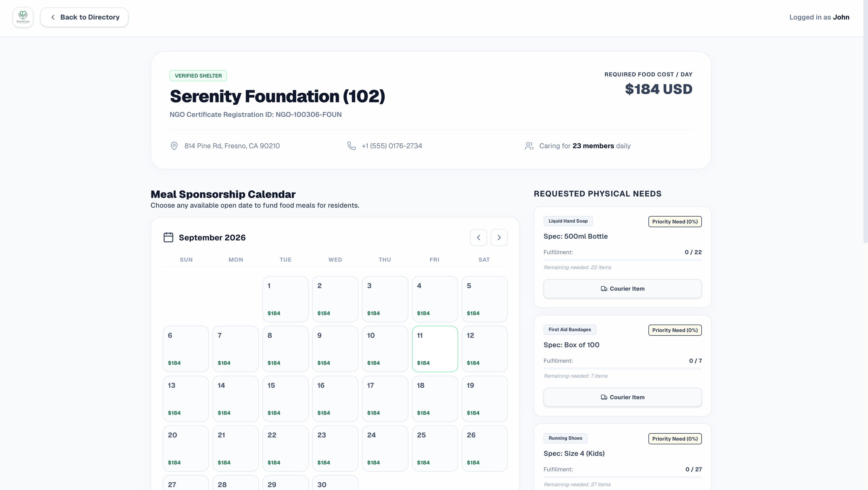Select September 18 on the calendar
Screen dimensions: 868x490
[x=435, y=399]
